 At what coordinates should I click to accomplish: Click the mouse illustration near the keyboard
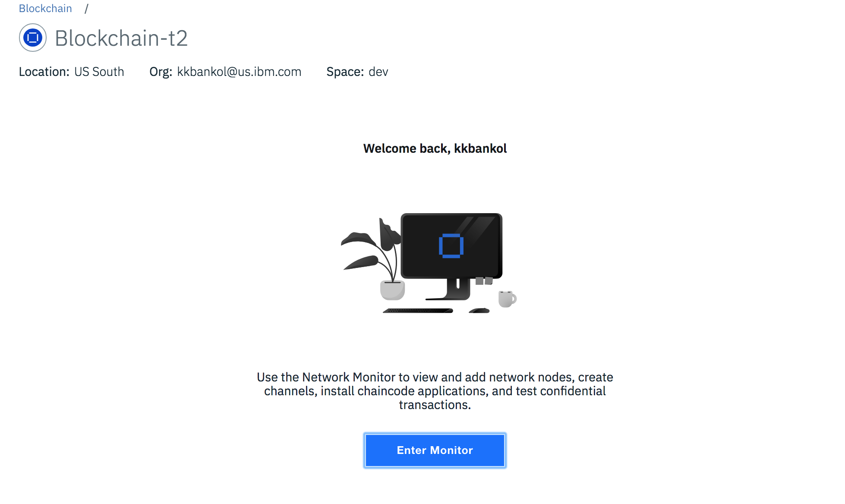tap(479, 310)
